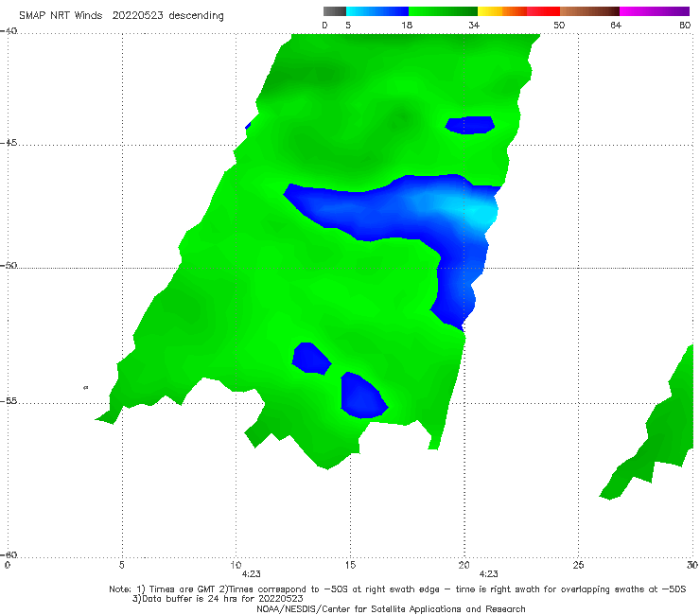
Task: Click the longitude axis label "20"
Action: [464, 565]
